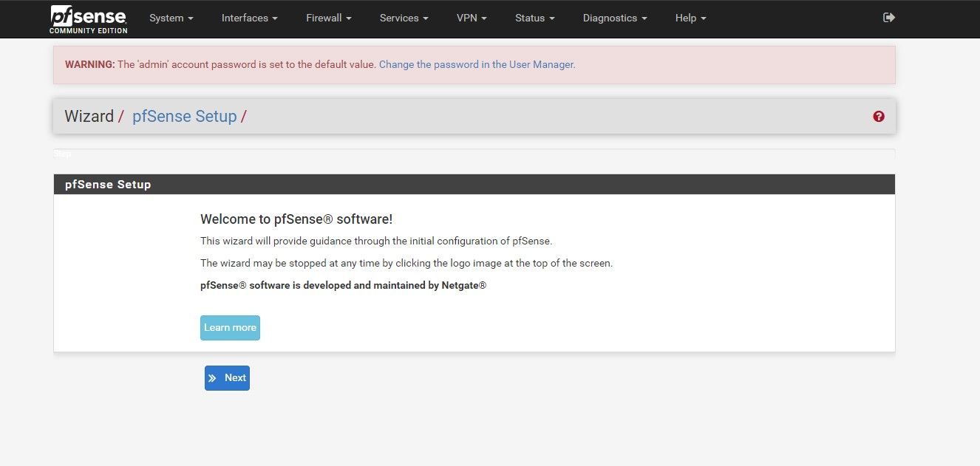Expand the Status dropdown menu
Image resolution: width=980 pixels, height=466 pixels.
point(535,18)
